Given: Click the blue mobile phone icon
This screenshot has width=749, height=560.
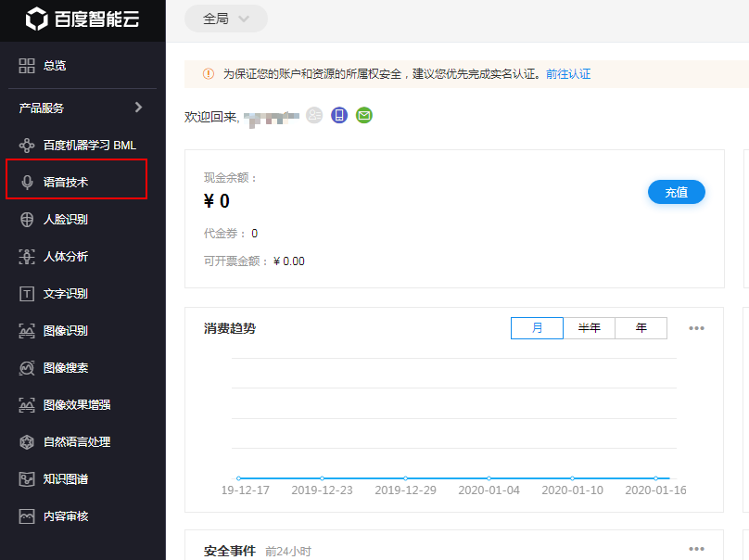Looking at the screenshot, I should point(339,115).
